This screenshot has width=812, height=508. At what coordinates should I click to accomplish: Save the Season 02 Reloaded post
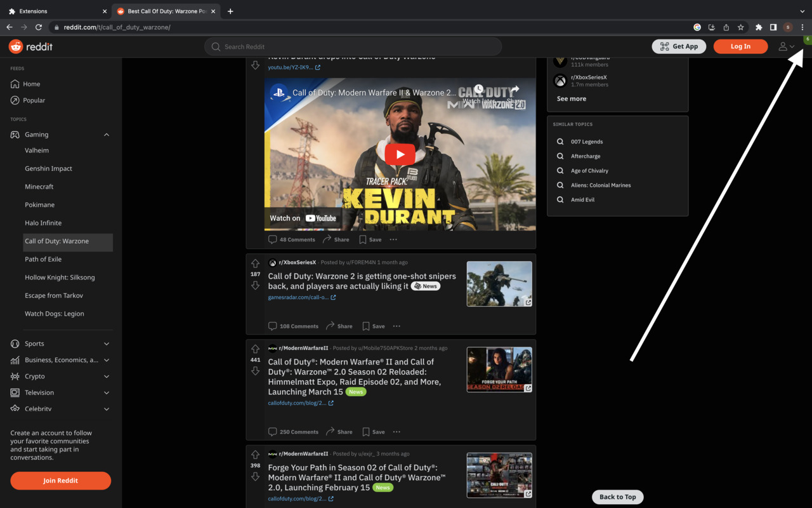[373, 432]
